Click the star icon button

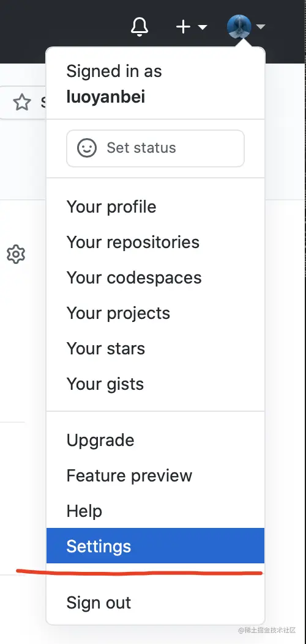[22, 102]
